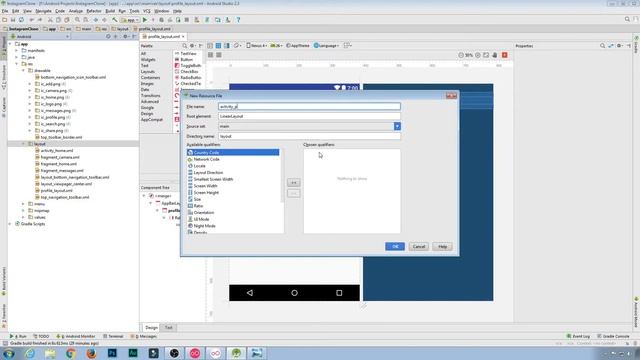
Task: Switch design editor to blueprint view icon
Action: [218, 46]
